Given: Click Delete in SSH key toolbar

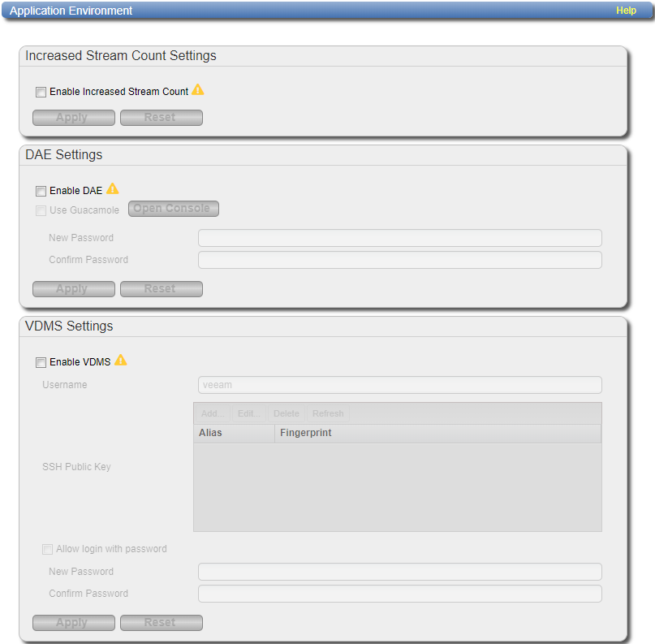Looking at the screenshot, I should point(287,413).
